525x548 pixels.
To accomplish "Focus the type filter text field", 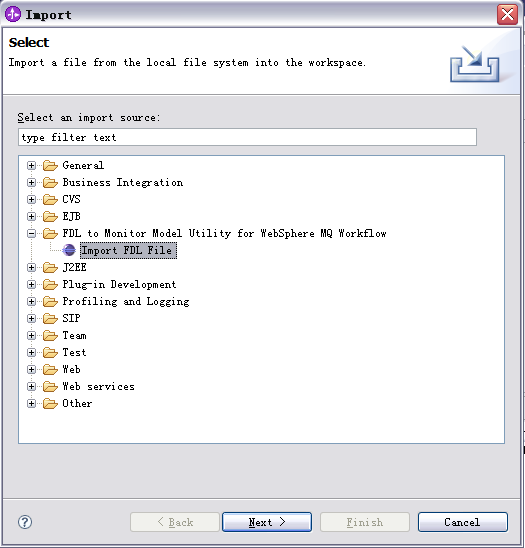I will coord(247,137).
